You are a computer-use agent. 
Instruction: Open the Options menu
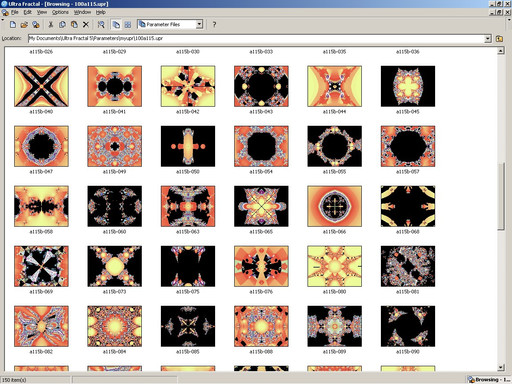coord(60,12)
